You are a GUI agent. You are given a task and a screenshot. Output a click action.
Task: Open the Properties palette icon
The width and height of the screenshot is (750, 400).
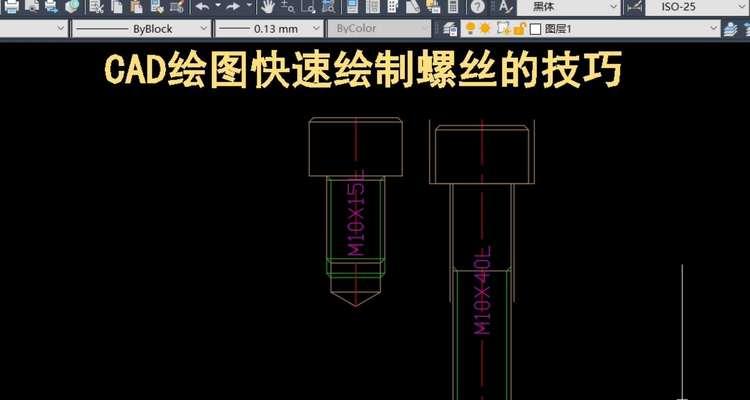353,6
